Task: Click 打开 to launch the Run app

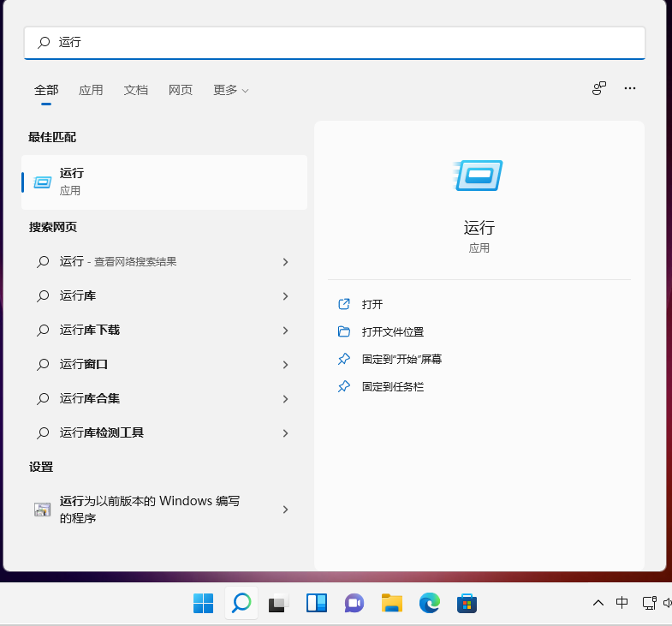Action: (372, 304)
